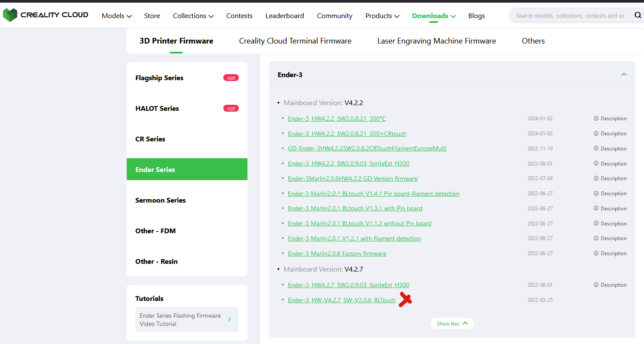
Task: Open the Models dropdown menu
Action: [x=116, y=16]
